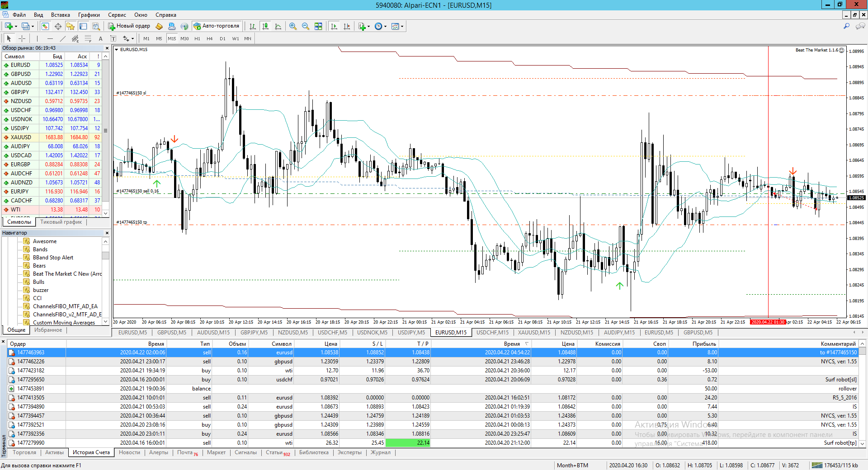Screen dimensions: 868x470
Task: Open the Графики menu
Action: 89,15
